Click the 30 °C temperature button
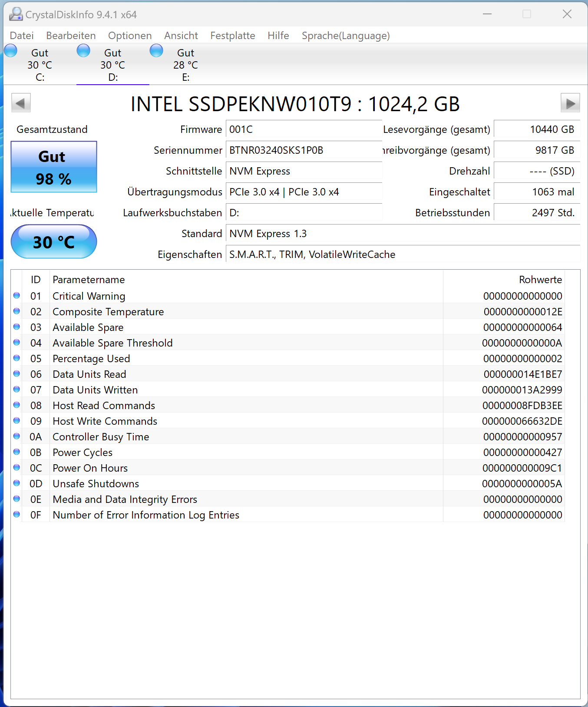Screen dimensions: 588x707 [54, 241]
